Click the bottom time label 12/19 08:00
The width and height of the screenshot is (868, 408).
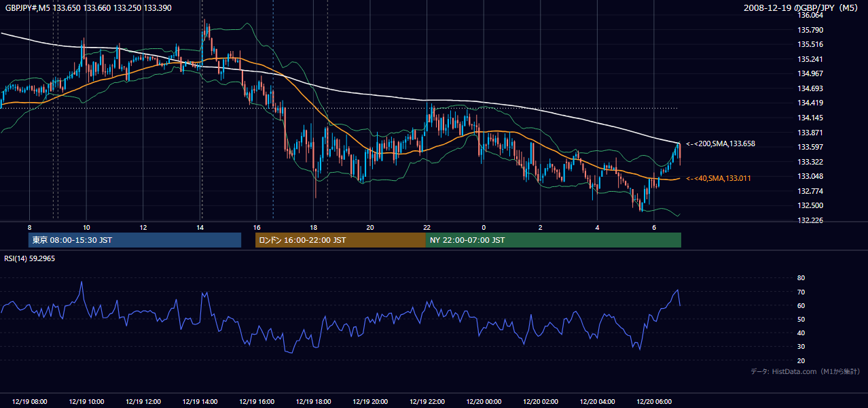pos(29,402)
